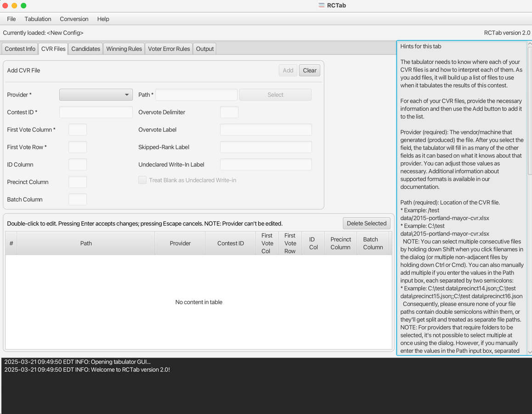Open the Tabulation menu
The height and width of the screenshot is (414, 532).
38,19
